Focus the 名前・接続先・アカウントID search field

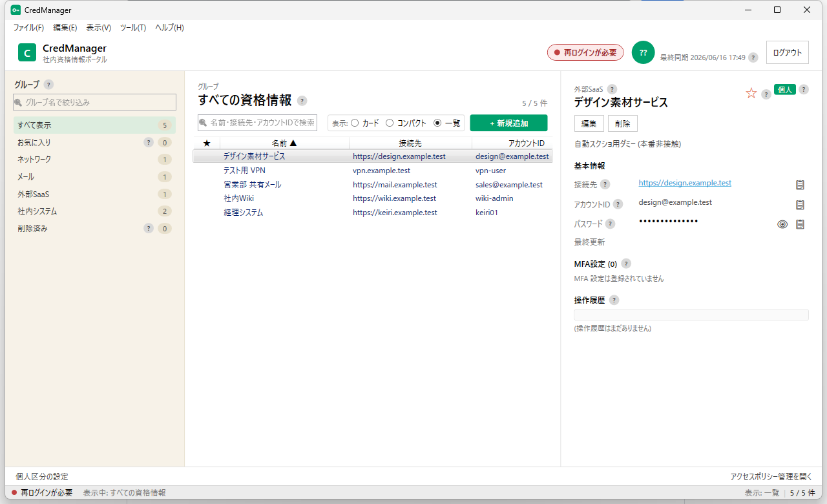click(257, 123)
